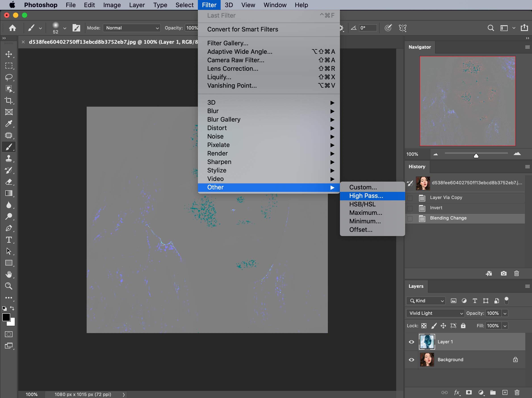Viewport: 532px width, 398px height.
Task: Select the Eraser tool
Action: [9, 182]
